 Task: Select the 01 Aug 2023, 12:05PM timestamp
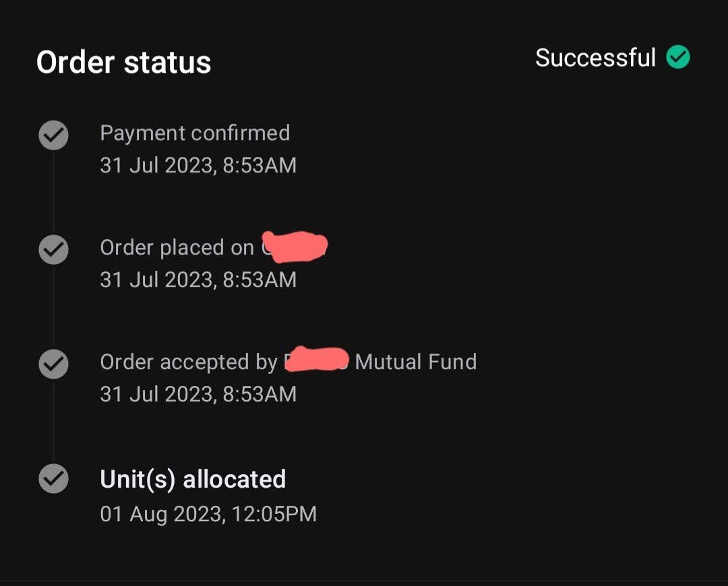pyautogui.click(x=208, y=514)
